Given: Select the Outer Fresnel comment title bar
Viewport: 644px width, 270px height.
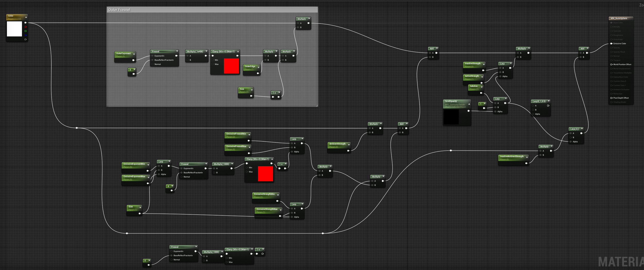Looking at the screenshot, I should coord(212,10).
